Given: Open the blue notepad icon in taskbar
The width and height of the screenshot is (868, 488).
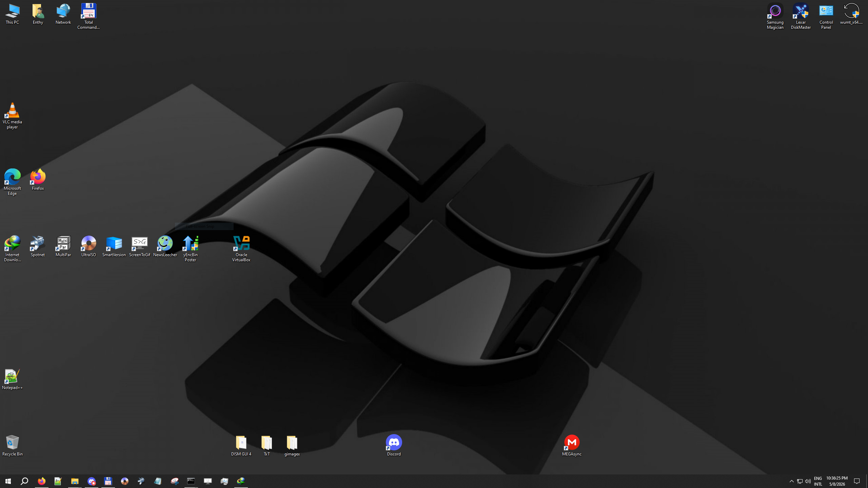Looking at the screenshot, I should [x=158, y=481].
